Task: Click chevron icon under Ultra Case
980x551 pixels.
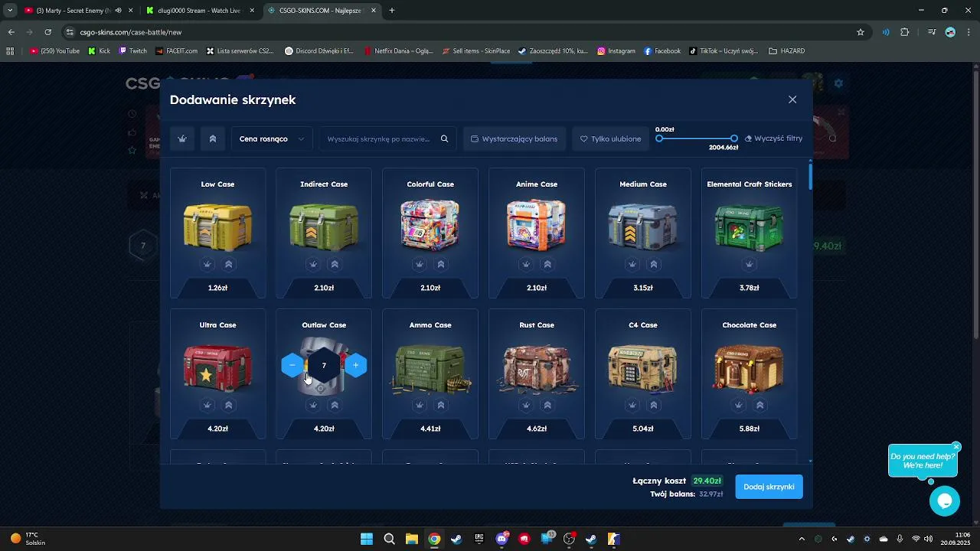Action: tap(228, 405)
